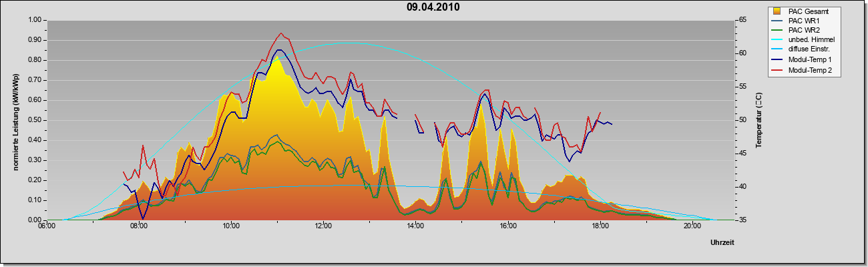Click the 10:00 time tick label
The width and height of the screenshot is (868, 267).
pos(231,226)
